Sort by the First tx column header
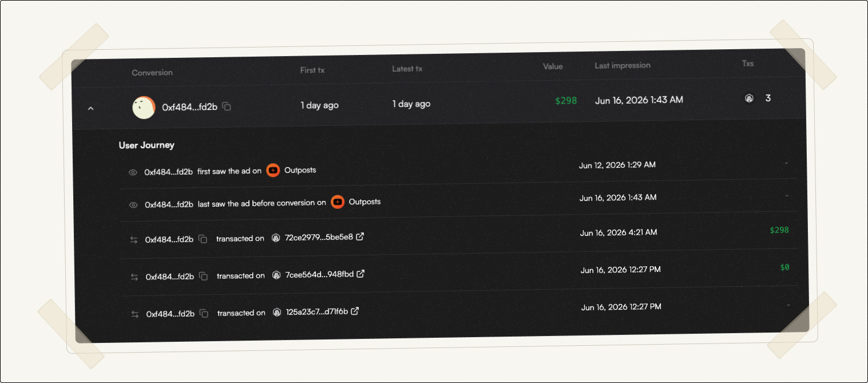 [x=312, y=70]
